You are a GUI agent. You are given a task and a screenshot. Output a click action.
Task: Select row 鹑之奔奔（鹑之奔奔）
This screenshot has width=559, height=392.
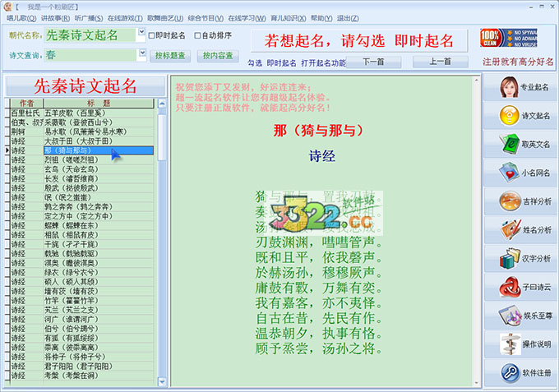click(x=99, y=207)
